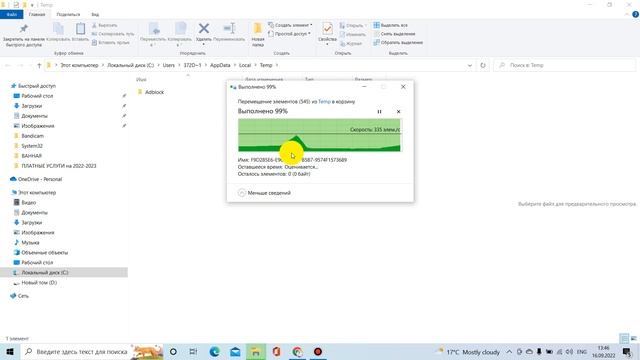Click Снять выделение in the ribbon

394,34
